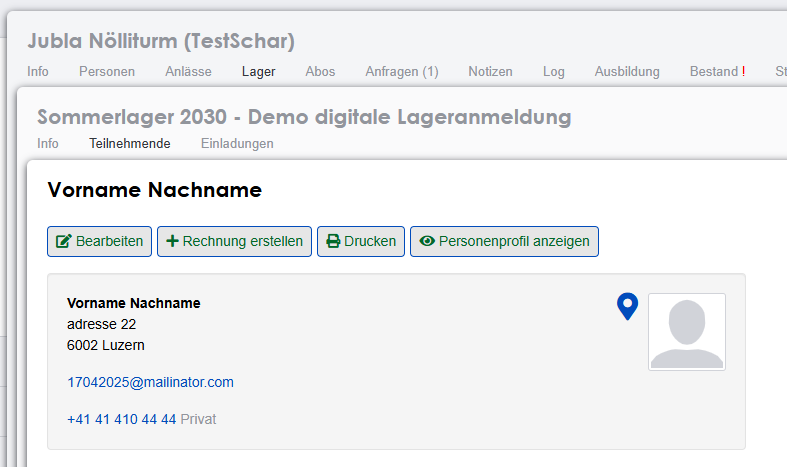Click the Privat phone label
Image resolution: width=787 pixels, height=467 pixels.
(198, 419)
